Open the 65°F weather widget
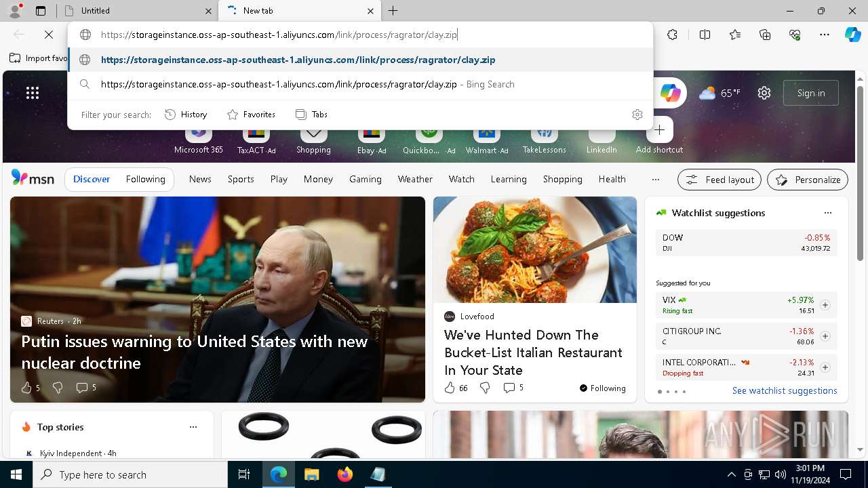Image resolution: width=868 pixels, height=488 pixels. (x=719, y=93)
